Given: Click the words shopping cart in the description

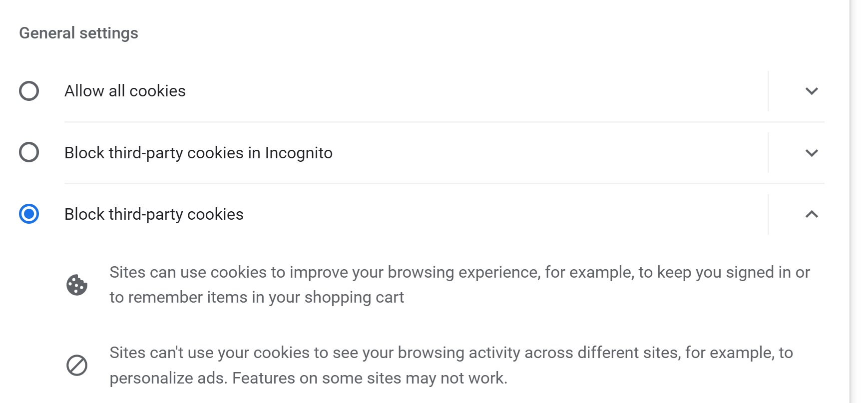Looking at the screenshot, I should point(354,297).
